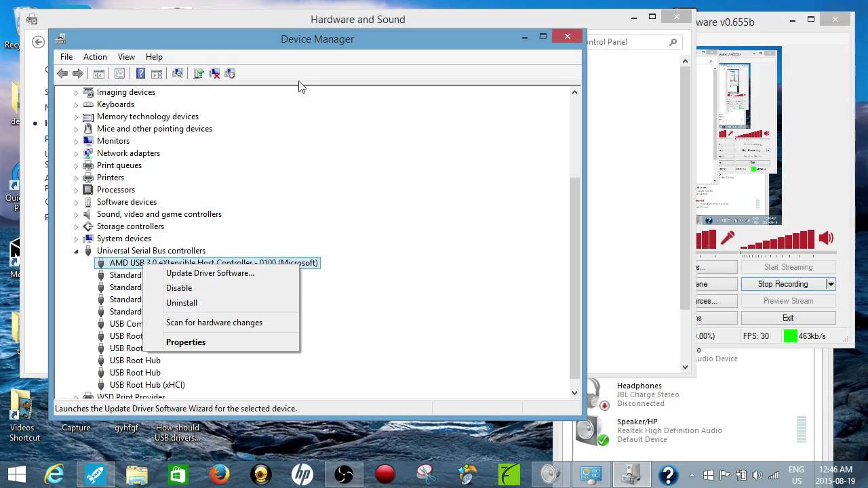Open the Snipping Tool scissors icon on the taskbar

coord(427,474)
